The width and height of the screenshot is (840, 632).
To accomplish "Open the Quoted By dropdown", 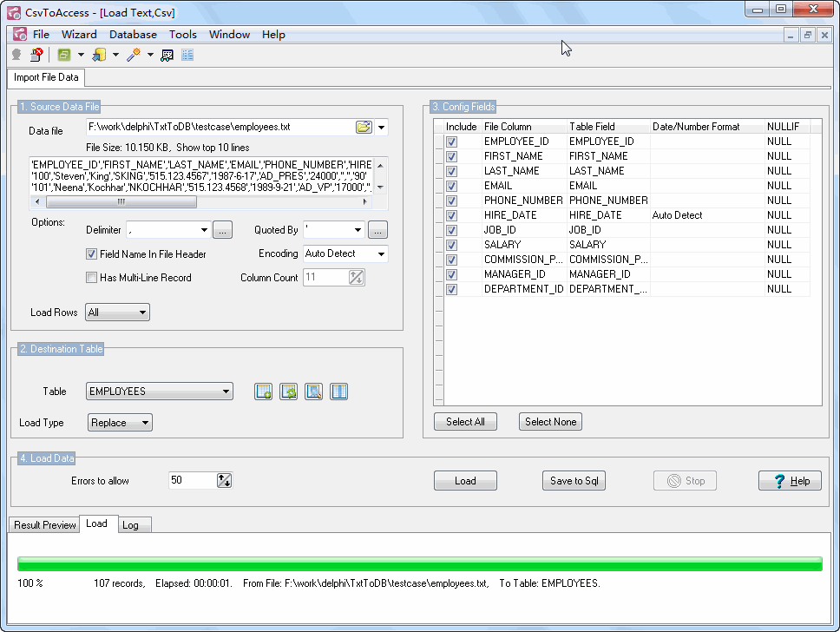I will pyautogui.click(x=358, y=230).
